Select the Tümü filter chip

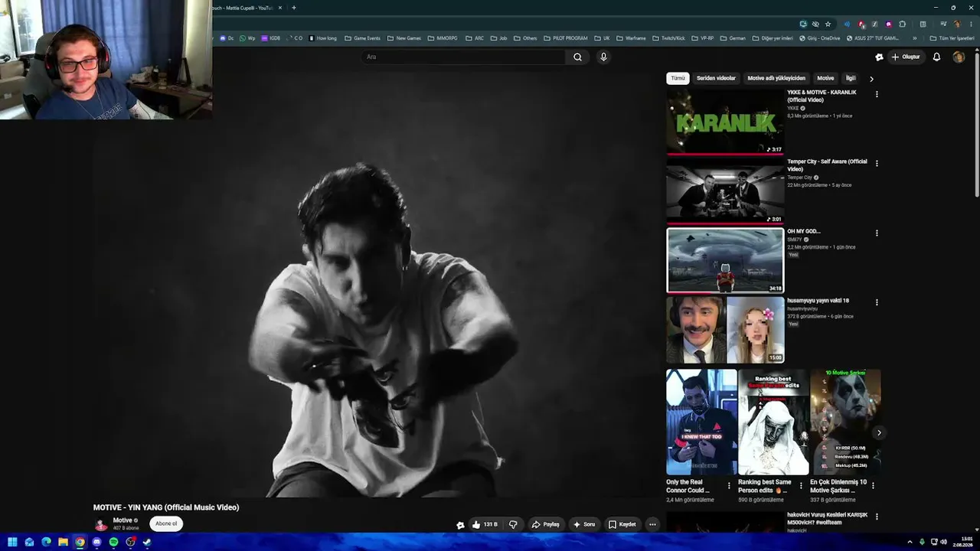(x=678, y=78)
